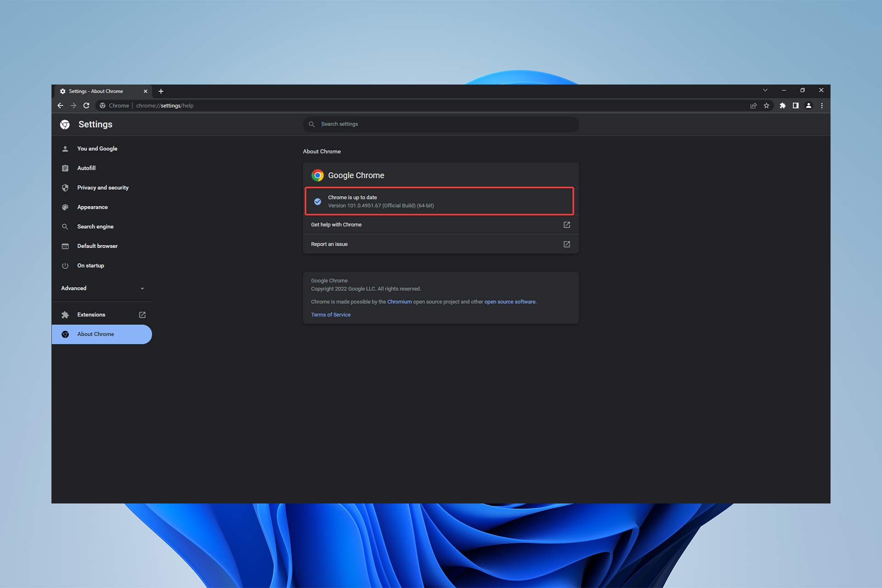
Task: Share this page icon in address bar
Action: pos(753,106)
